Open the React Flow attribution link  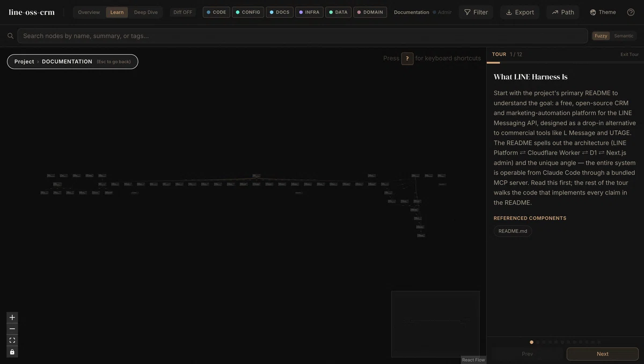point(473,360)
